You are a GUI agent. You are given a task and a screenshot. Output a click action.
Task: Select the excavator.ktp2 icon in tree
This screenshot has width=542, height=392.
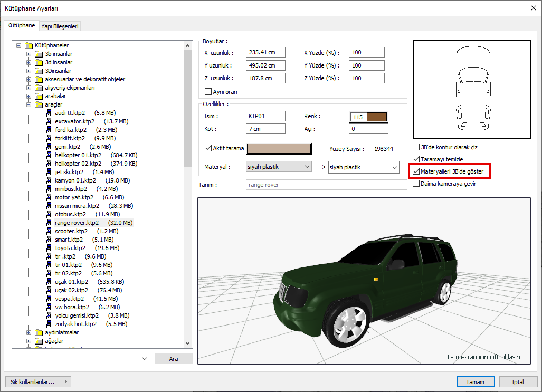[49, 121]
